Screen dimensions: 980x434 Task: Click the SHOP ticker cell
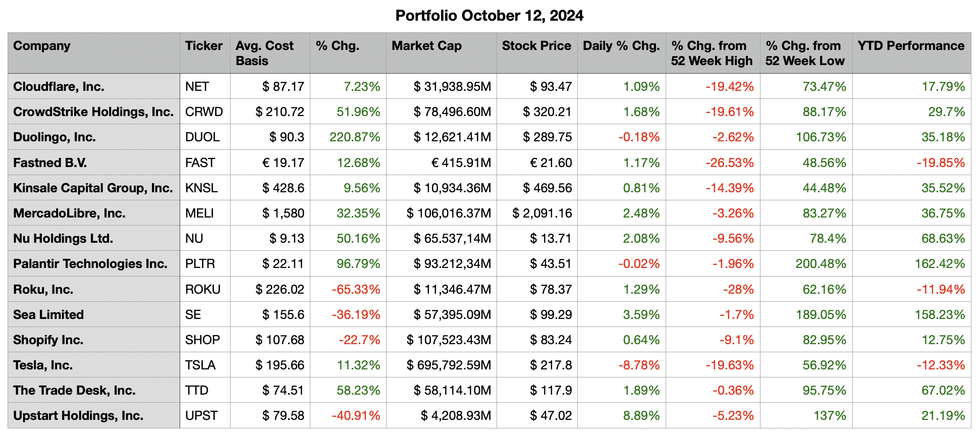click(202, 340)
